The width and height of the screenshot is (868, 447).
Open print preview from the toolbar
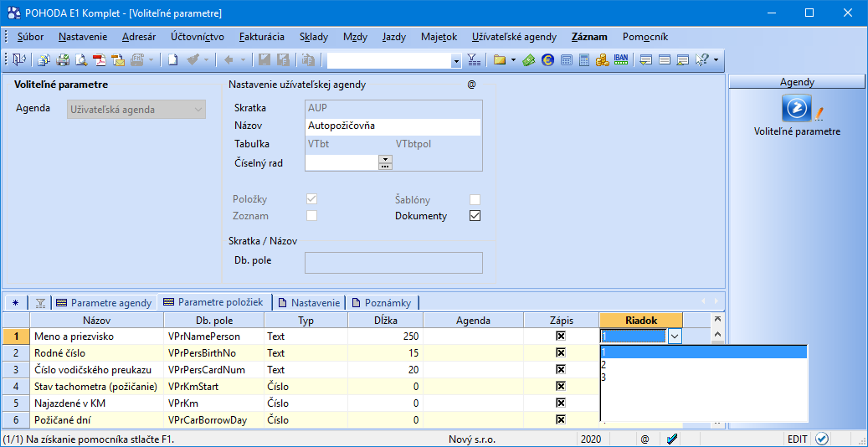[81, 60]
